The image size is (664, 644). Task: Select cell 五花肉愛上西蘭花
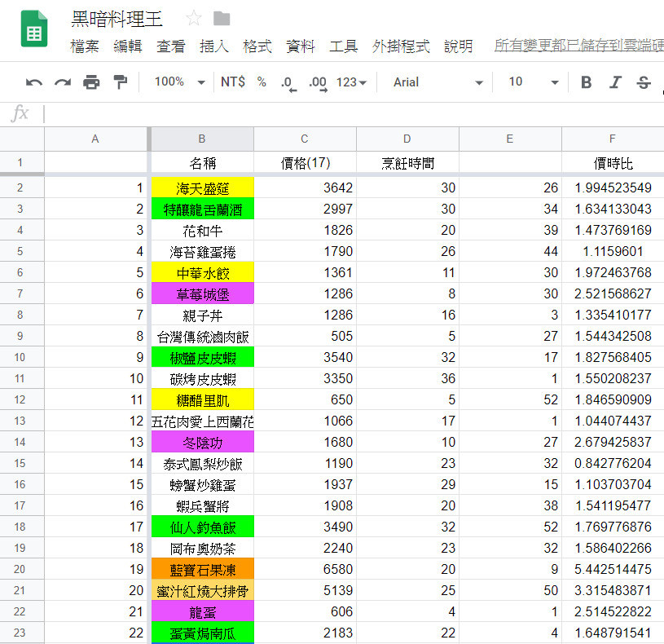pos(202,421)
